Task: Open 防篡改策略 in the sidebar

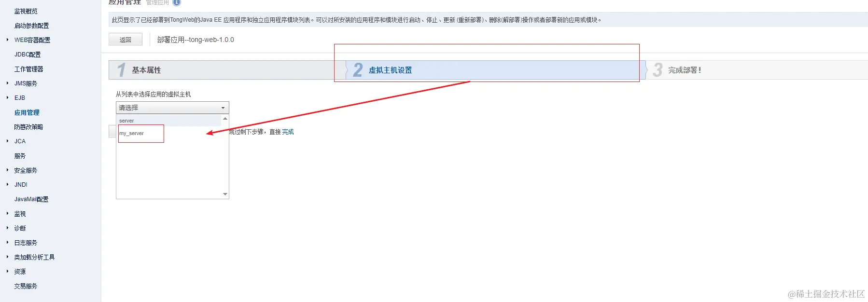Action: coord(28,127)
